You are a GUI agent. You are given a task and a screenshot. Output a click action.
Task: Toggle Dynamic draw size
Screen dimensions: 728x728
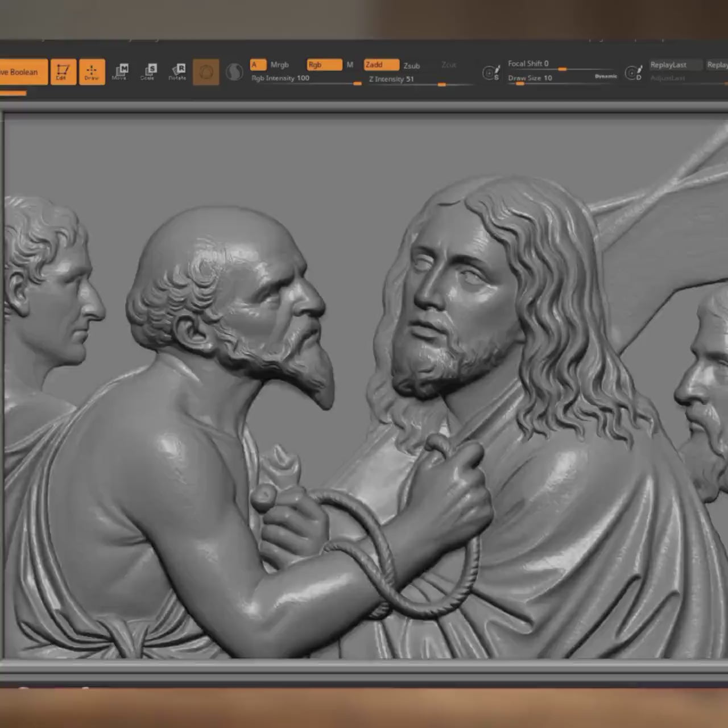click(606, 76)
